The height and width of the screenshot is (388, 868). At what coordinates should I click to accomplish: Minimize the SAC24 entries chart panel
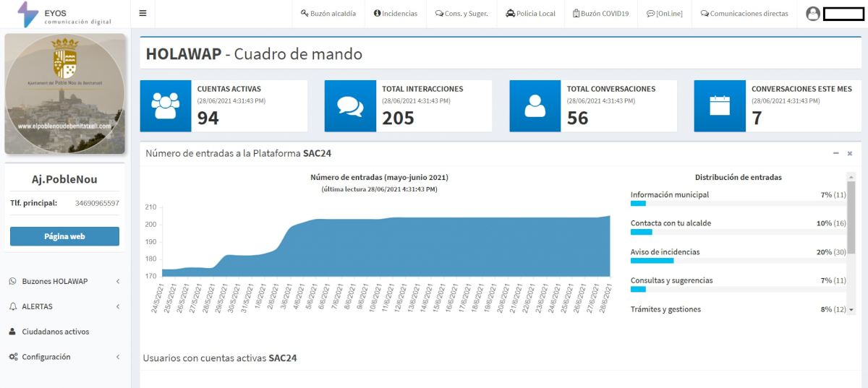coord(836,153)
